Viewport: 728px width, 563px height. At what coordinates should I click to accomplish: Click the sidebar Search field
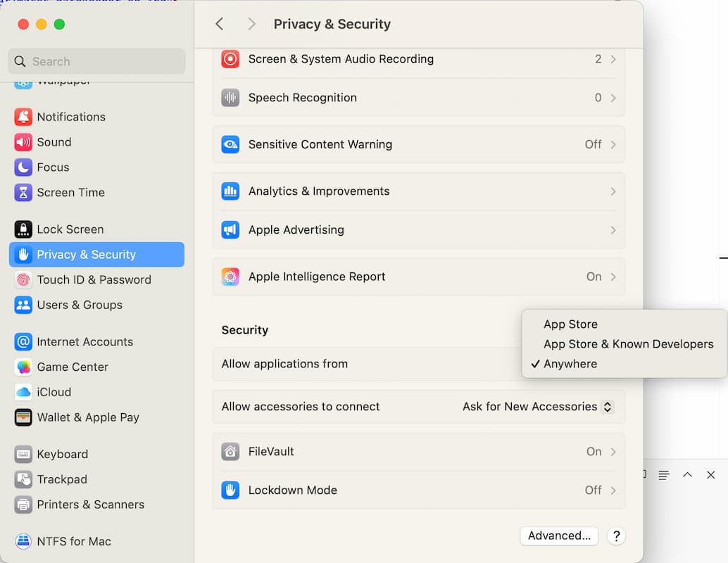point(97,61)
